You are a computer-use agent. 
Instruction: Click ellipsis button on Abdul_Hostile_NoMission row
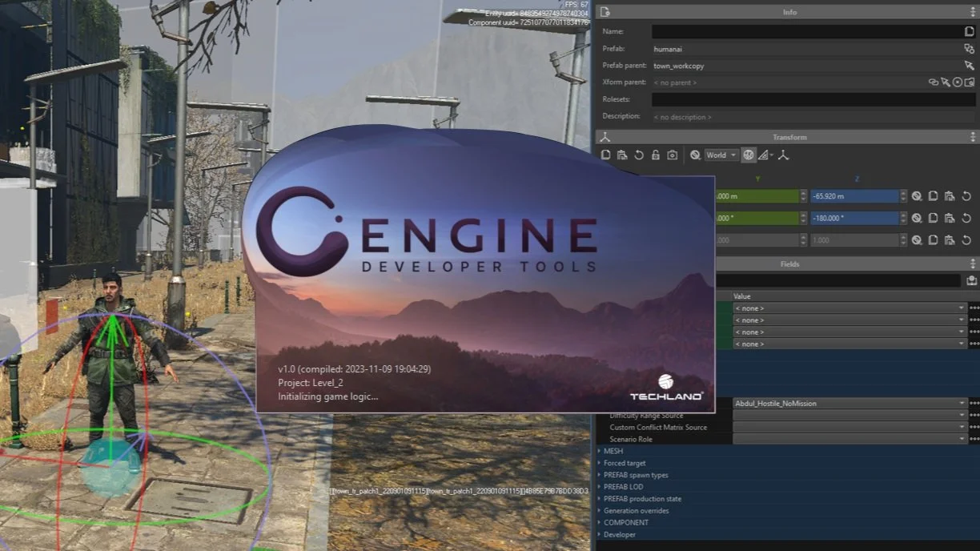click(974, 404)
